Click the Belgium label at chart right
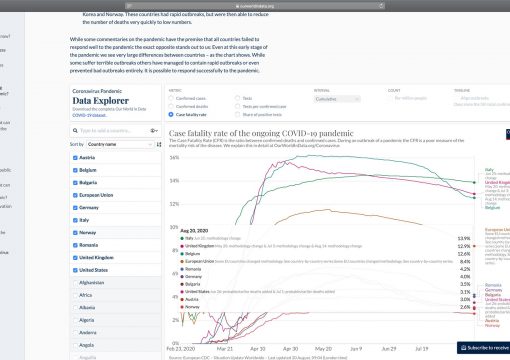 click(x=492, y=207)
